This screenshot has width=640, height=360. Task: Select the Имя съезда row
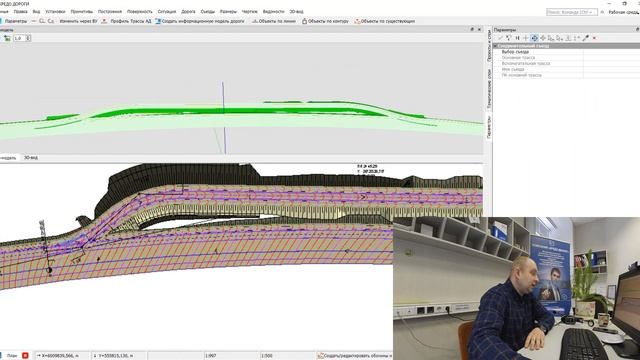(x=567, y=69)
